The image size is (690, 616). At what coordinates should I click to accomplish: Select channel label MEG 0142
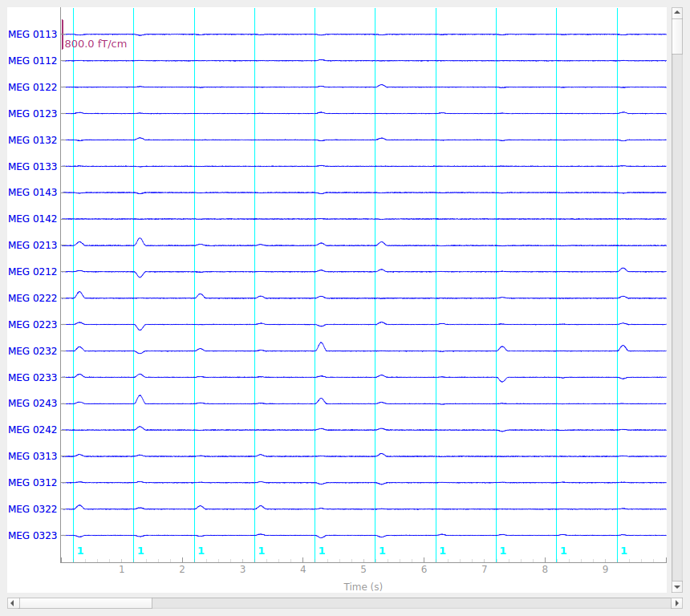pos(33,219)
